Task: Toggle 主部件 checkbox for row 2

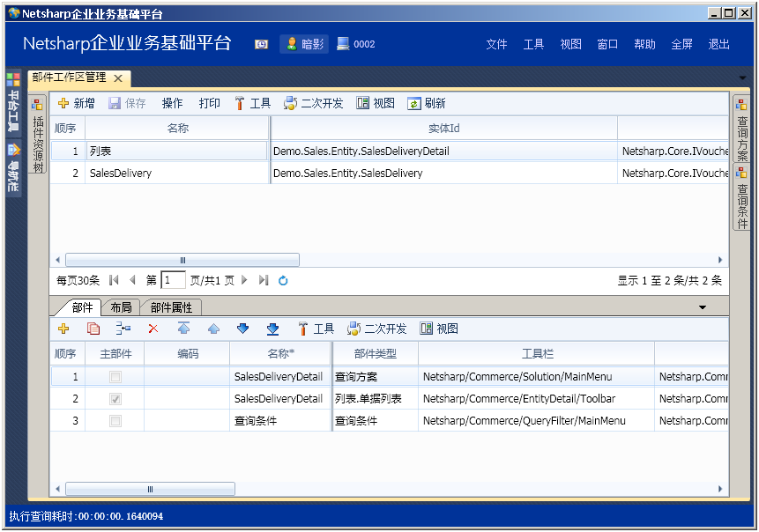Action: coord(115,399)
